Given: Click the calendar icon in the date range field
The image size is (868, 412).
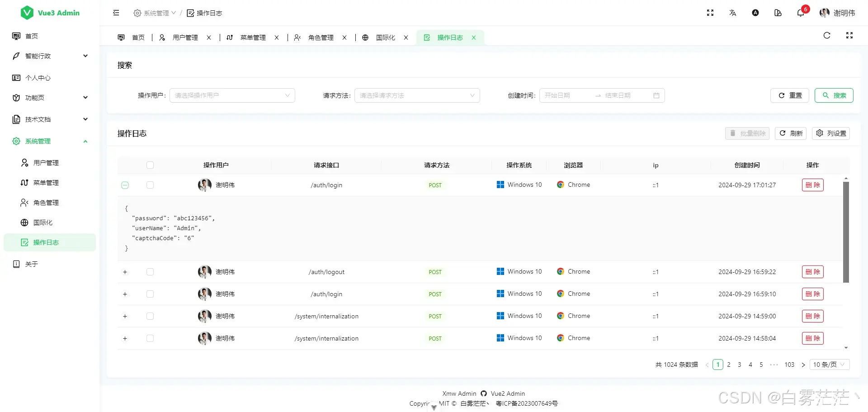Looking at the screenshot, I should [x=656, y=95].
